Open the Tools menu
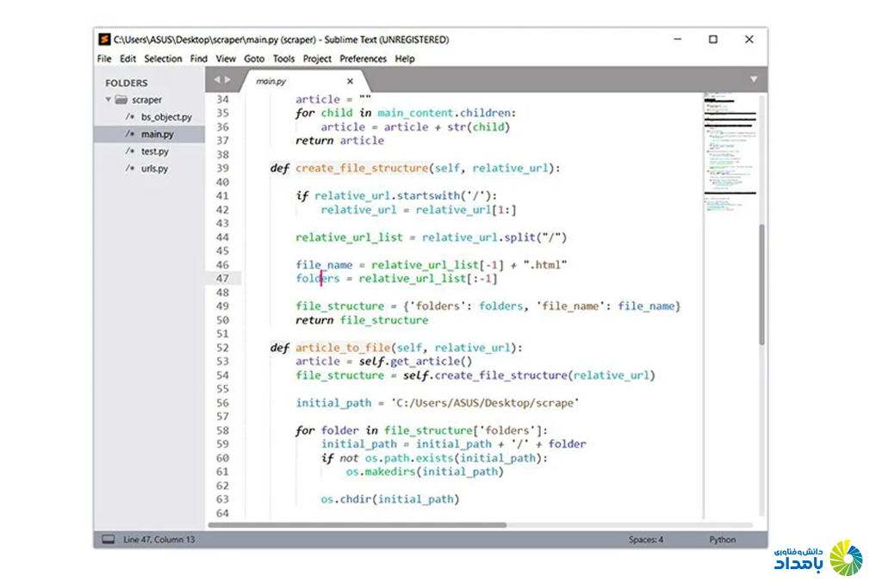The height and width of the screenshot is (588, 882). [x=283, y=59]
